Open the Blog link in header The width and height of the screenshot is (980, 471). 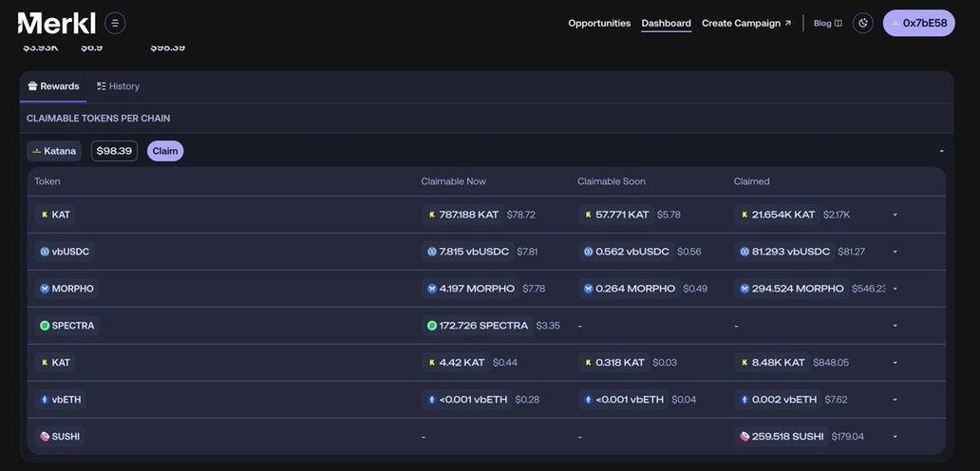[x=827, y=23]
